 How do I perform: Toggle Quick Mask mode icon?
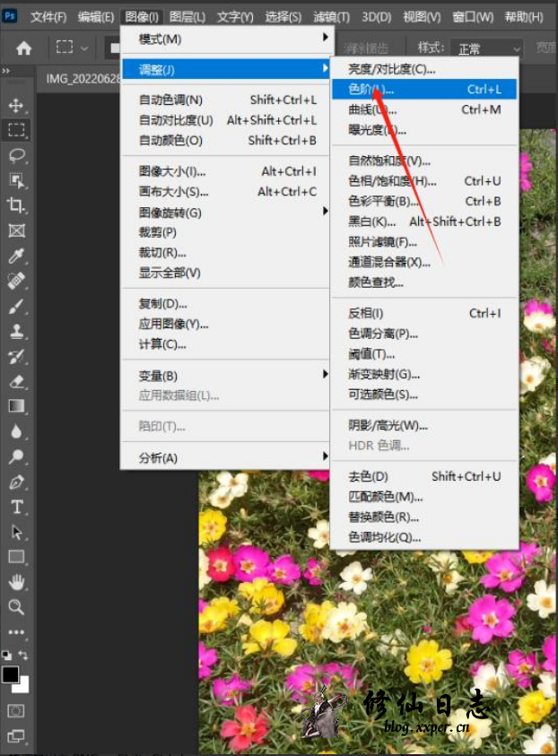(16, 711)
